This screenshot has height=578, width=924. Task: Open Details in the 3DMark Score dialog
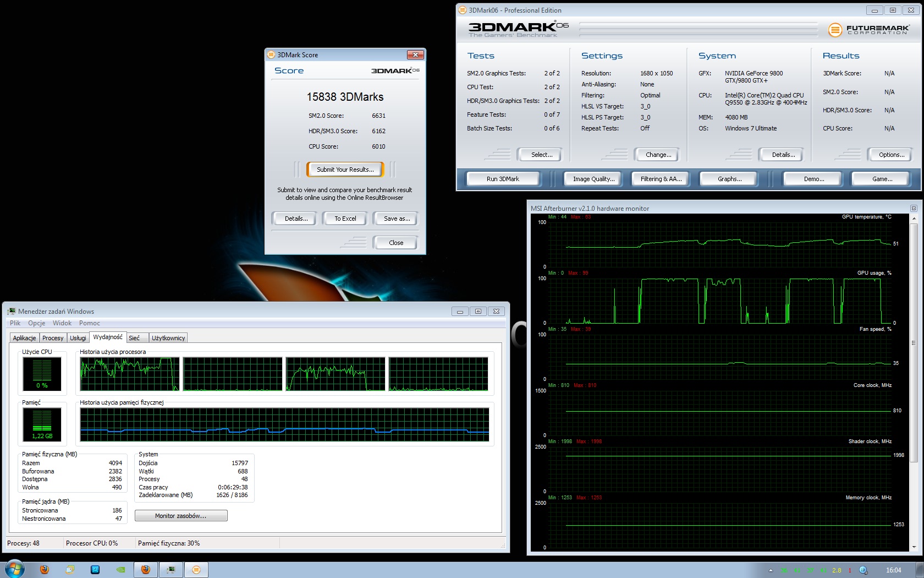click(296, 219)
